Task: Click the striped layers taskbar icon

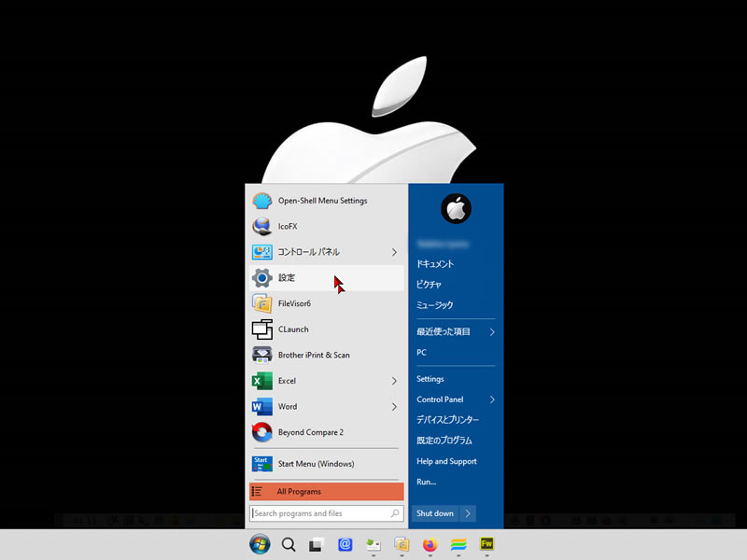Action: pos(458,544)
